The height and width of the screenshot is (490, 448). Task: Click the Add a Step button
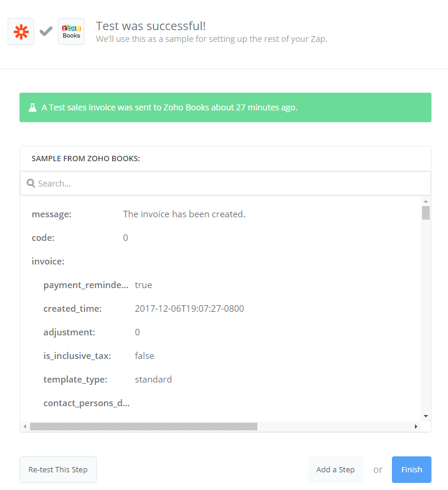pyautogui.click(x=335, y=470)
